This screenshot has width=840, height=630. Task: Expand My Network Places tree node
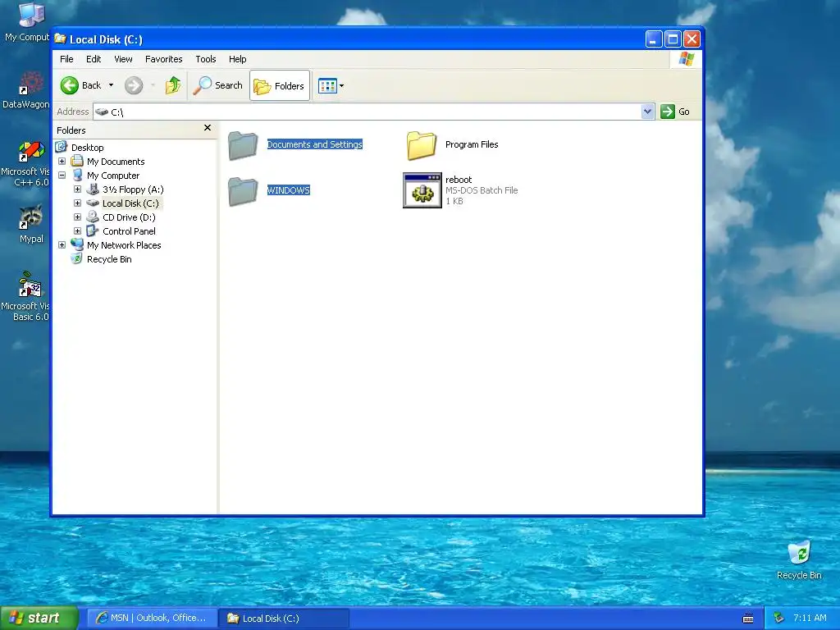62,244
